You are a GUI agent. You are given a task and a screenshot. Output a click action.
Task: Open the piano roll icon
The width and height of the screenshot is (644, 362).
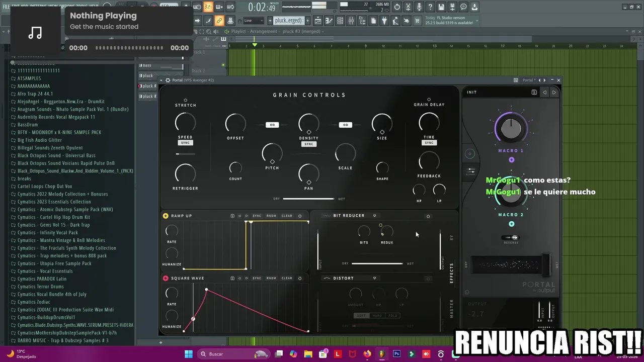[x=329, y=21]
